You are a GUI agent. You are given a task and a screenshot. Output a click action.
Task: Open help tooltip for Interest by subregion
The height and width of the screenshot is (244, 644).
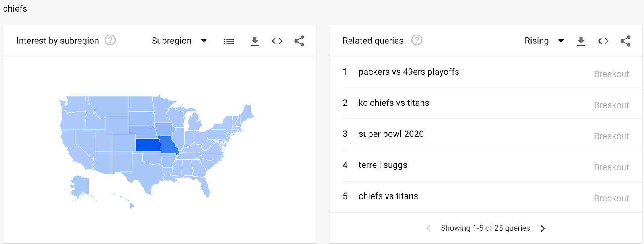(x=110, y=40)
